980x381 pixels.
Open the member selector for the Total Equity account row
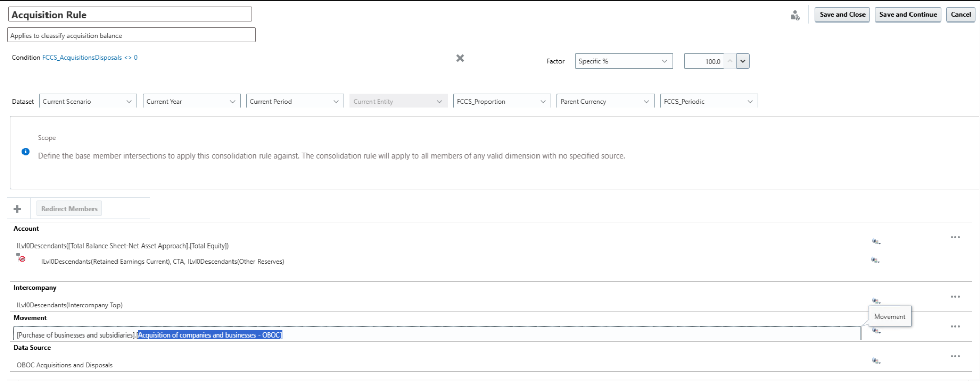[876, 241]
